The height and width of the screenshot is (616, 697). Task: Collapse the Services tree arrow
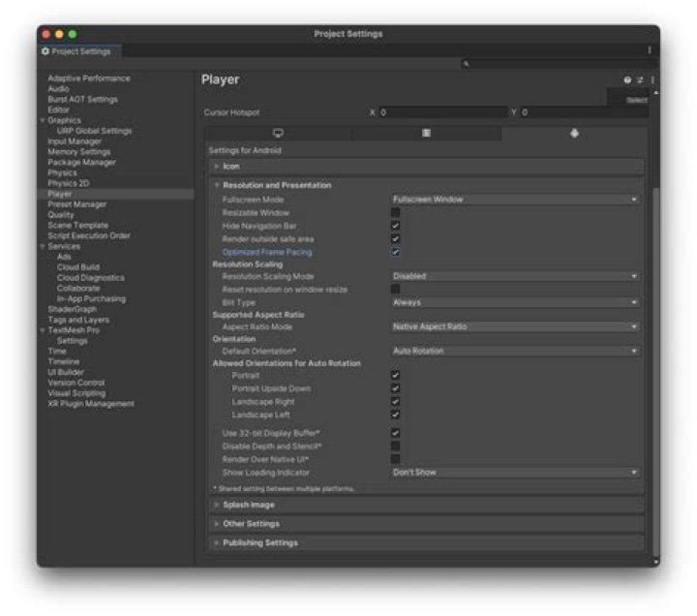pyautogui.click(x=43, y=246)
